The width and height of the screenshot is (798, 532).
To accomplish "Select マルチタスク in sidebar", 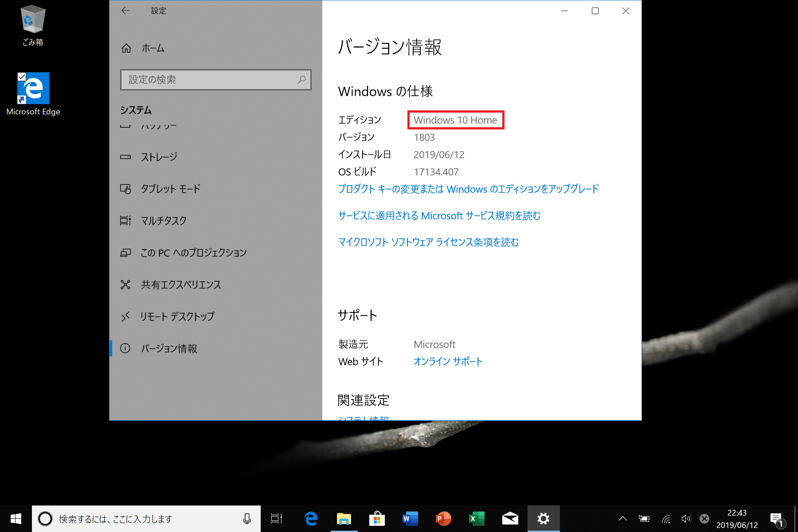I will 163,221.
